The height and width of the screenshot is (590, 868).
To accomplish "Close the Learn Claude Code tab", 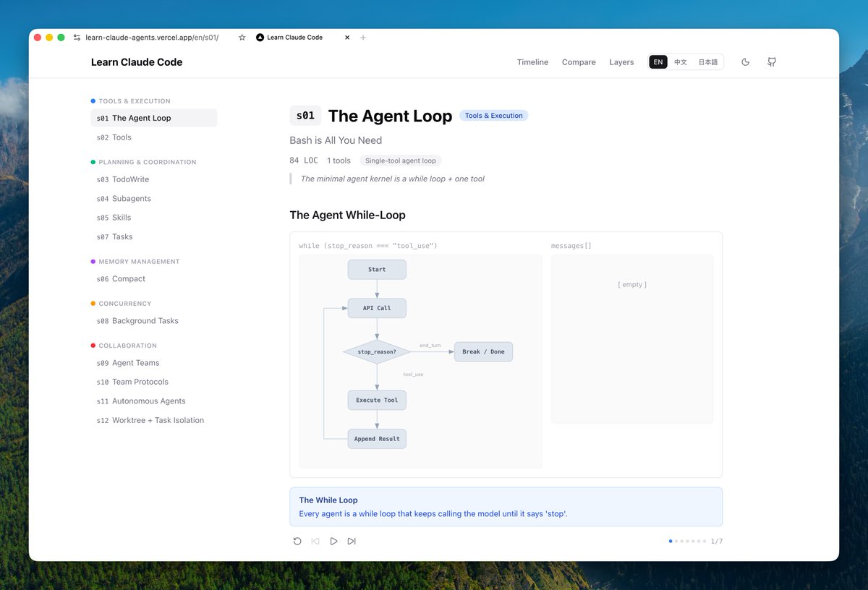I will pyautogui.click(x=347, y=38).
